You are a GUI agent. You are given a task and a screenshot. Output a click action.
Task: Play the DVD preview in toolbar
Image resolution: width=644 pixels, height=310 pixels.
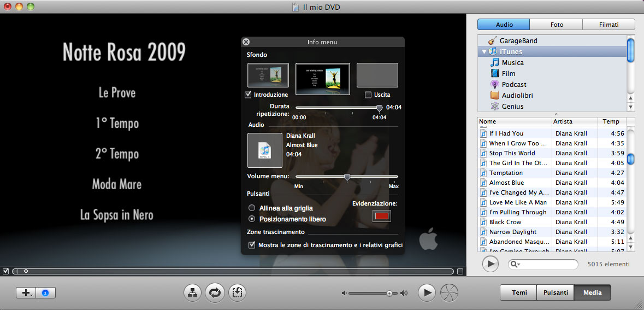pyautogui.click(x=427, y=293)
